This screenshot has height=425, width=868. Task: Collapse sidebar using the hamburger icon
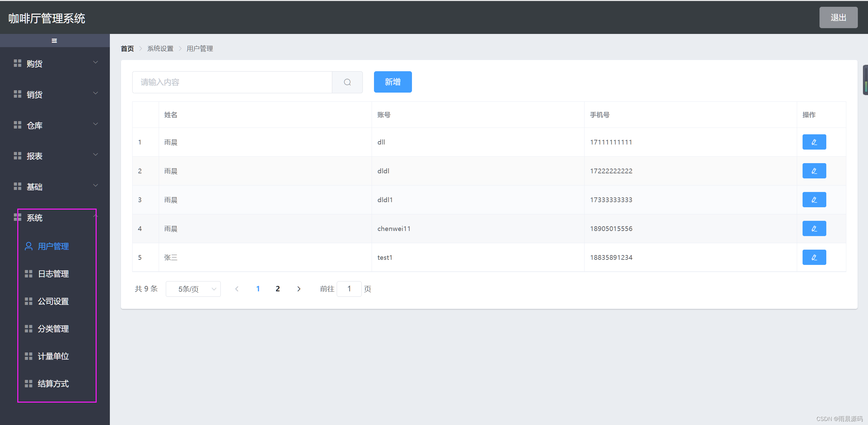coord(54,41)
